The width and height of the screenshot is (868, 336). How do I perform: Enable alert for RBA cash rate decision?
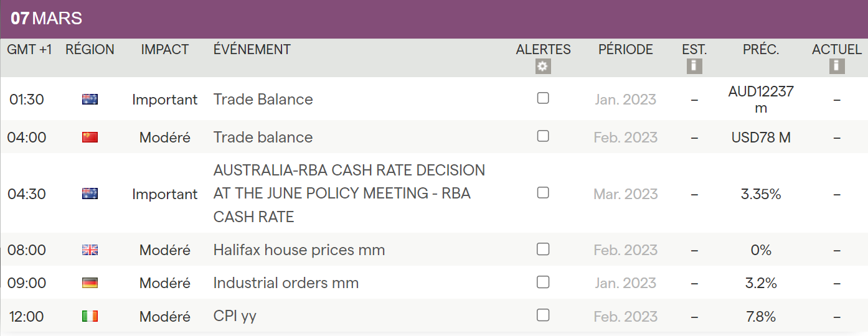(543, 193)
